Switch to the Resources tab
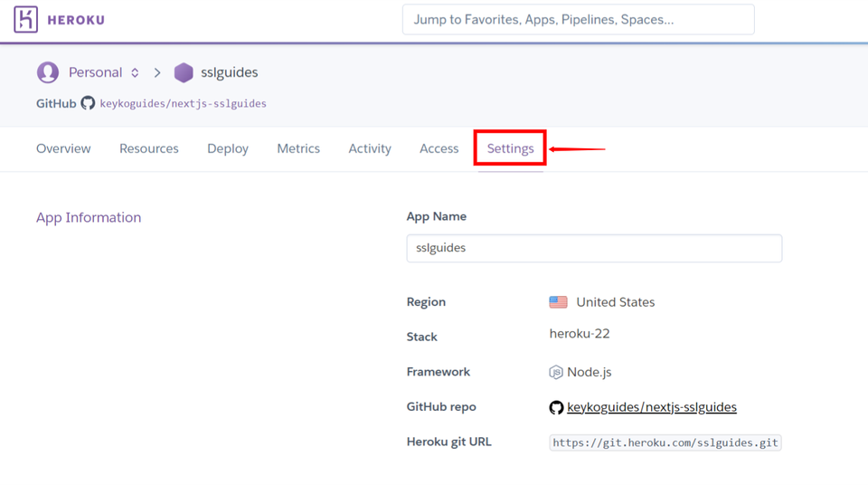This screenshot has height=485, width=868. (149, 148)
